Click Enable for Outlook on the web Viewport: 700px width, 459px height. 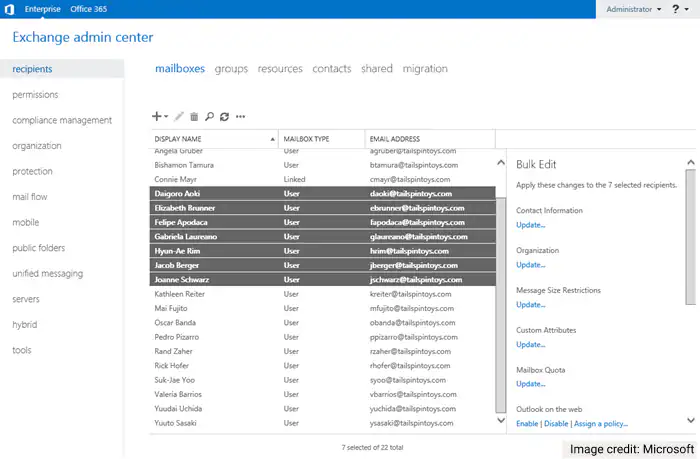pyautogui.click(x=527, y=423)
